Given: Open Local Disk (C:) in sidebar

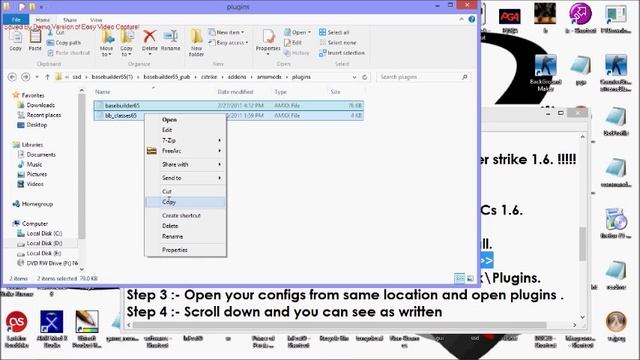Looking at the screenshot, I should 44,233.
